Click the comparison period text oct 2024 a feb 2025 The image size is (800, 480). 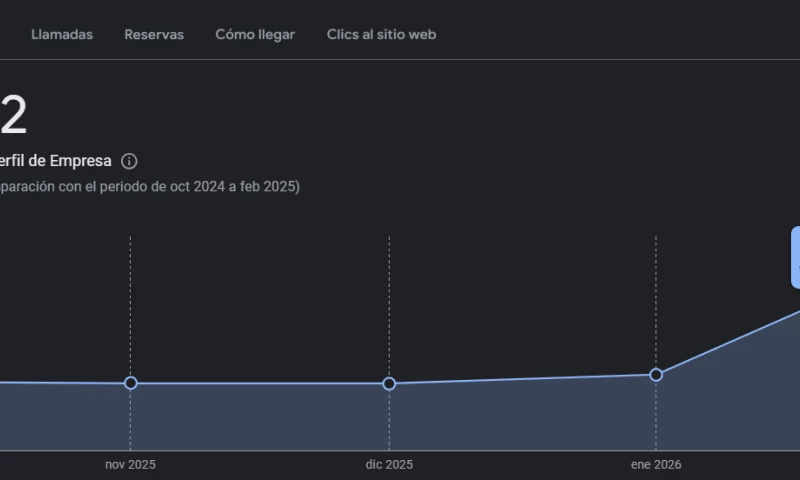(x=235, y=187)
